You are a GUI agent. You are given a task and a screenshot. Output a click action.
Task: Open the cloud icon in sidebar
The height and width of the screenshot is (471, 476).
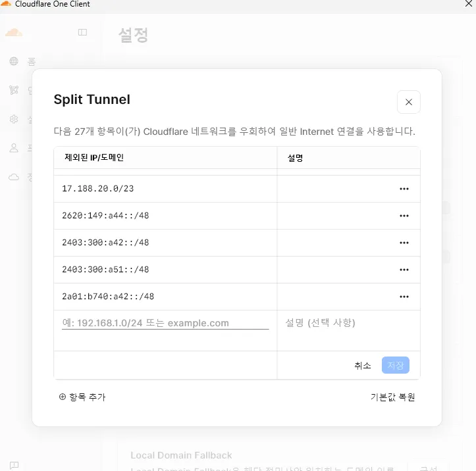14,177
